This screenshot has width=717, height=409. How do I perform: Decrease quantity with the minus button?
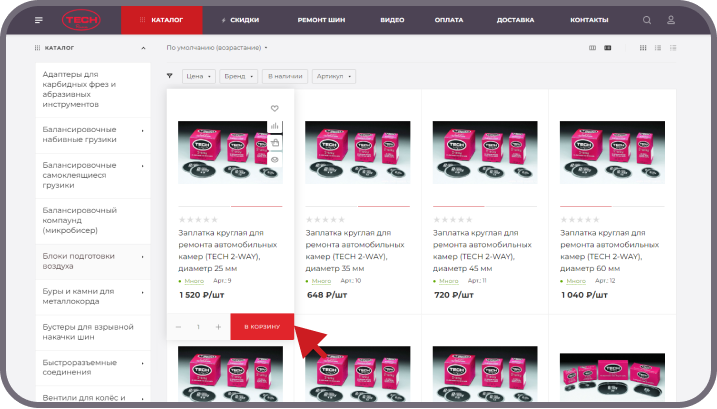point(178,327)
